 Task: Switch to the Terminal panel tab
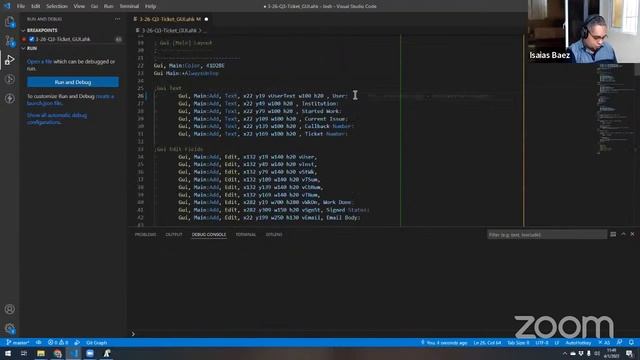click(246, 234)
